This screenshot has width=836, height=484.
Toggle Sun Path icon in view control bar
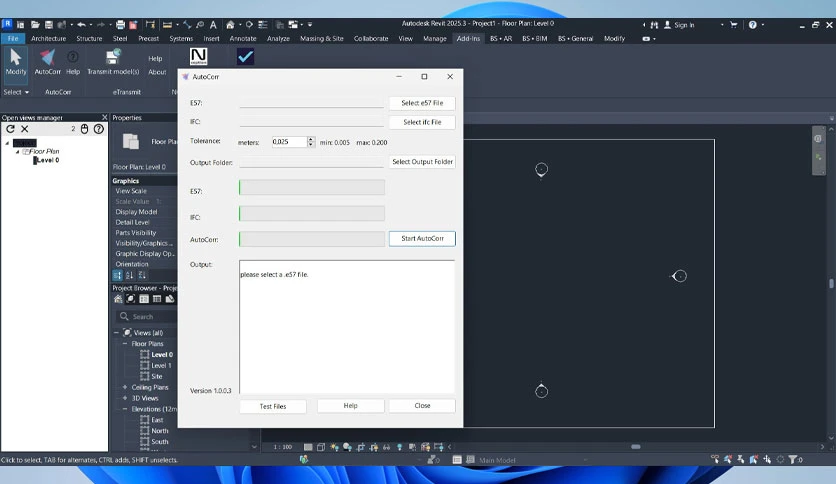(334, 447)
